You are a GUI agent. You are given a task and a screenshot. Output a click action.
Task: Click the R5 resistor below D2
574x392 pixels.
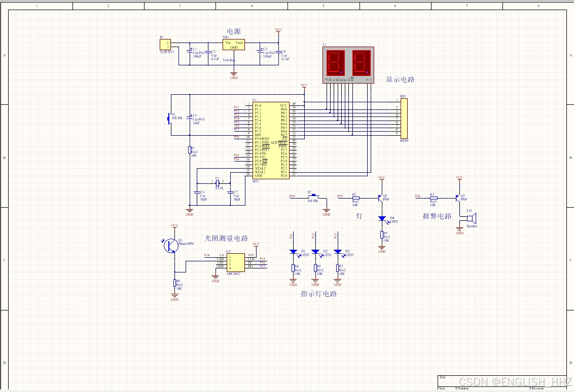315,268
